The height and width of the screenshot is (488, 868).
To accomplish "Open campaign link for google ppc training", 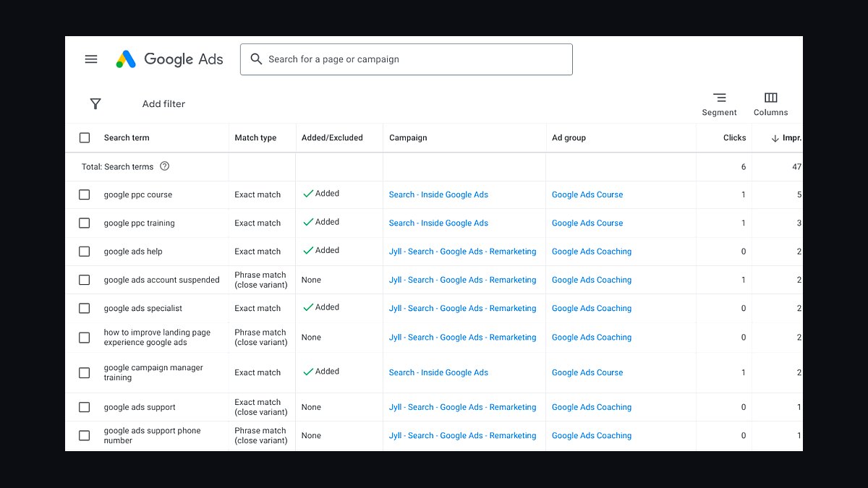I will tap(438, 223).
